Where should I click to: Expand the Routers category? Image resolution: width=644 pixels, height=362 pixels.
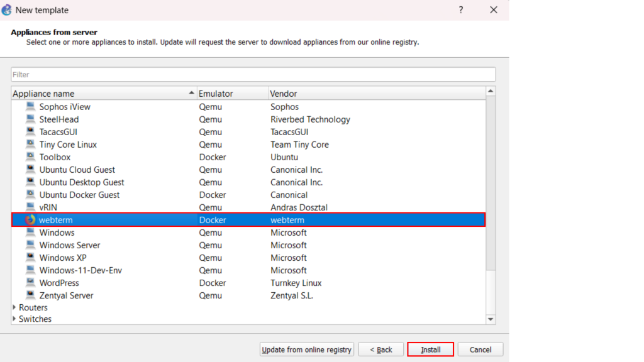coord(15,307)
